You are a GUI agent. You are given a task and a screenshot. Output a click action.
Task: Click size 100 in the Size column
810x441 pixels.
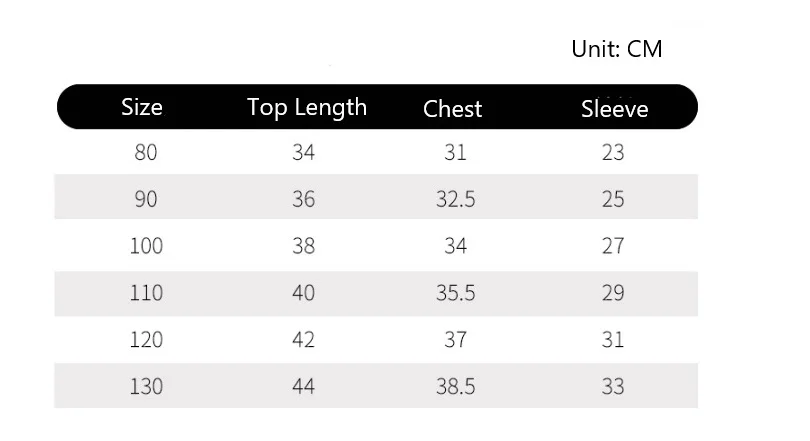(x=146, y=246)
